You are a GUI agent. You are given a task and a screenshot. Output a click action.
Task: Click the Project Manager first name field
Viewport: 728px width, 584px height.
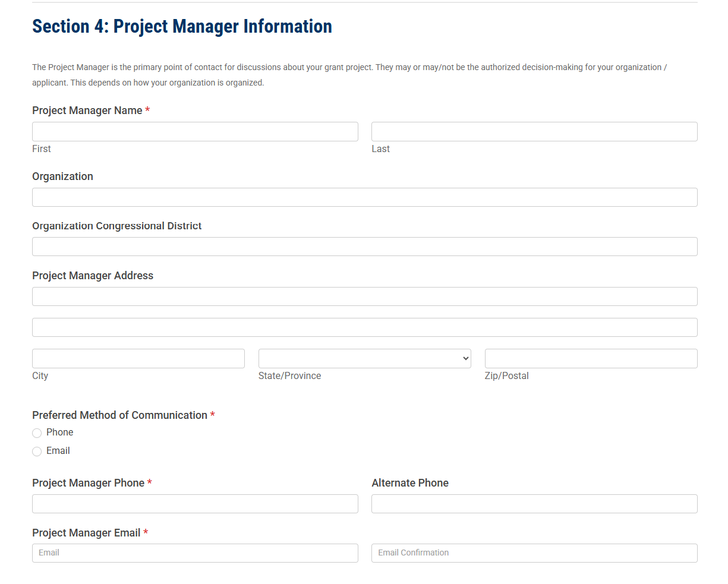(x=195, y=131)
